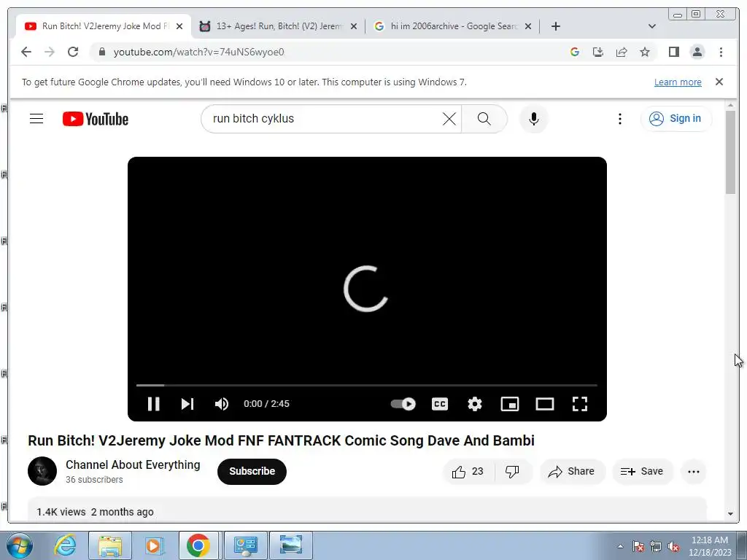747x560 pixels.
Task: Open Channel About Everything avatar
Action: tap(42, 471)
